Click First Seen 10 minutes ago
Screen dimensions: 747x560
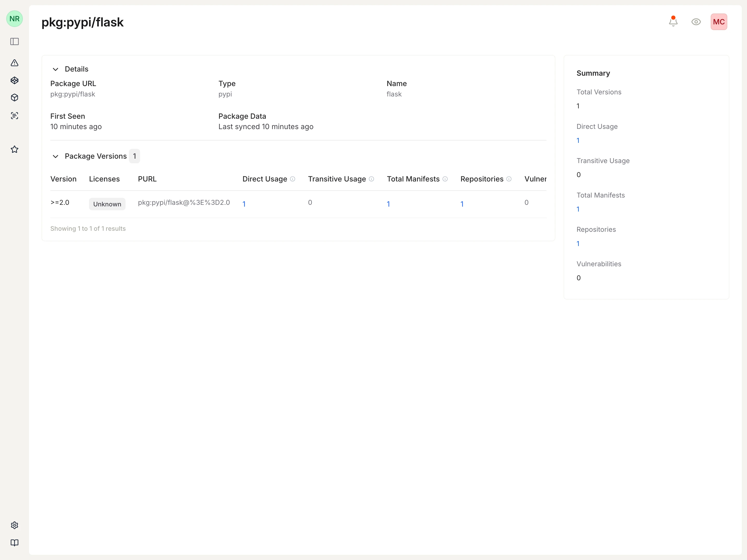tap(76, 127)
